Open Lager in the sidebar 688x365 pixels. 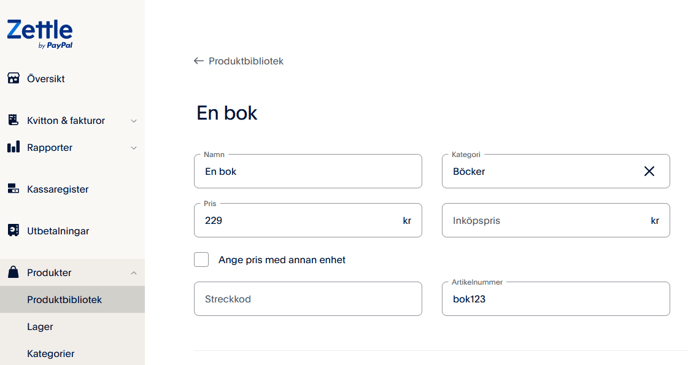[x=40, y=326]
